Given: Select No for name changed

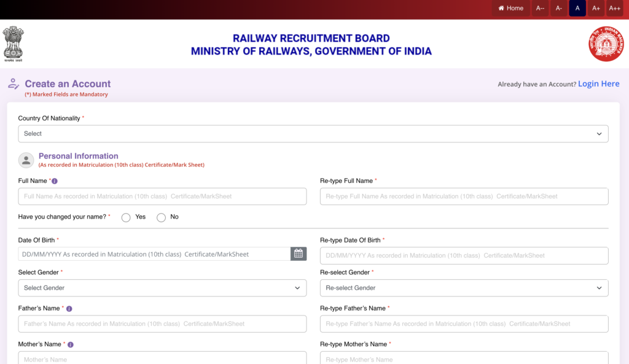Looking at the screenshot, I should [162, 217].
